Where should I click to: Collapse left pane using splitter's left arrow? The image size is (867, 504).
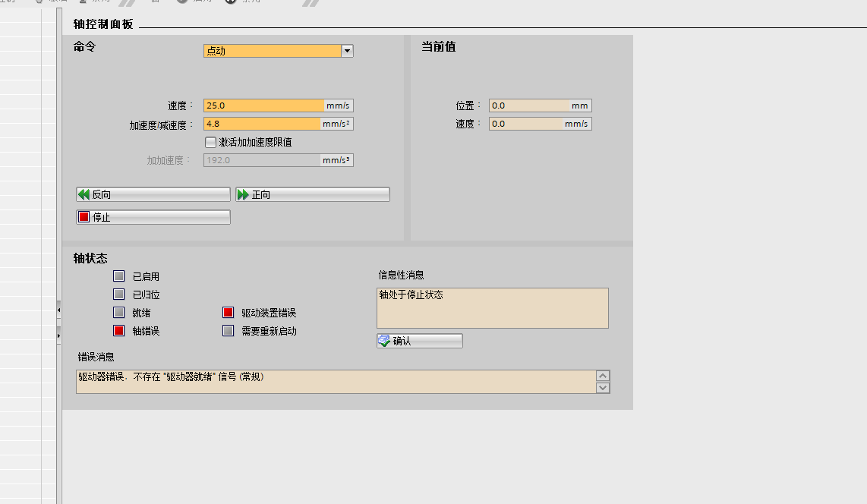pos(59,310)
